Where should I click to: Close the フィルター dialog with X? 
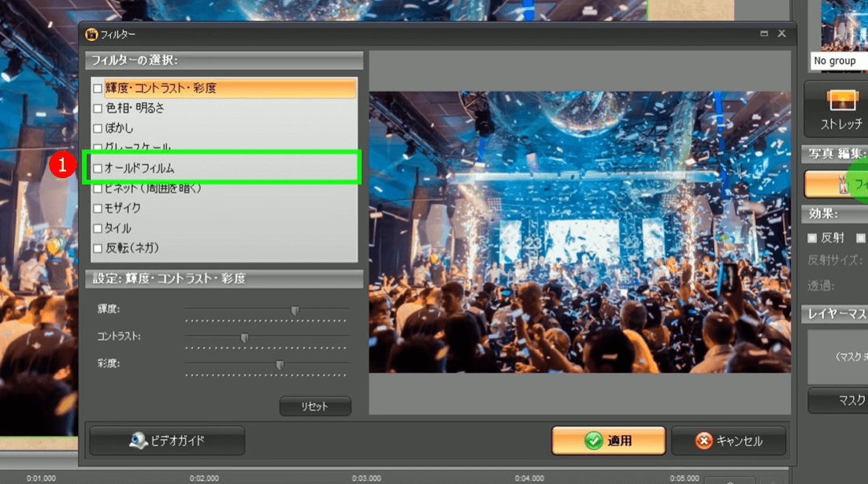(781, 34)
